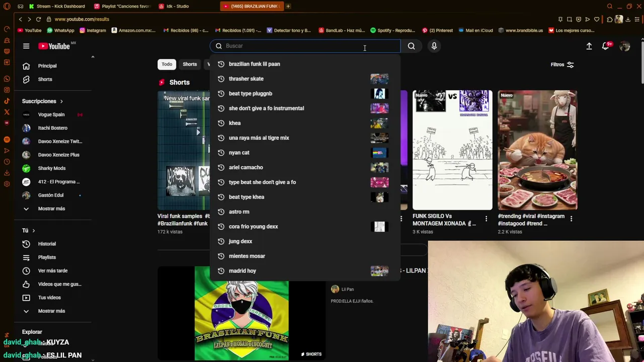Open the browser easy setup menu icon
The height and width of the screenshot is (362, 644).
[637, 19]
